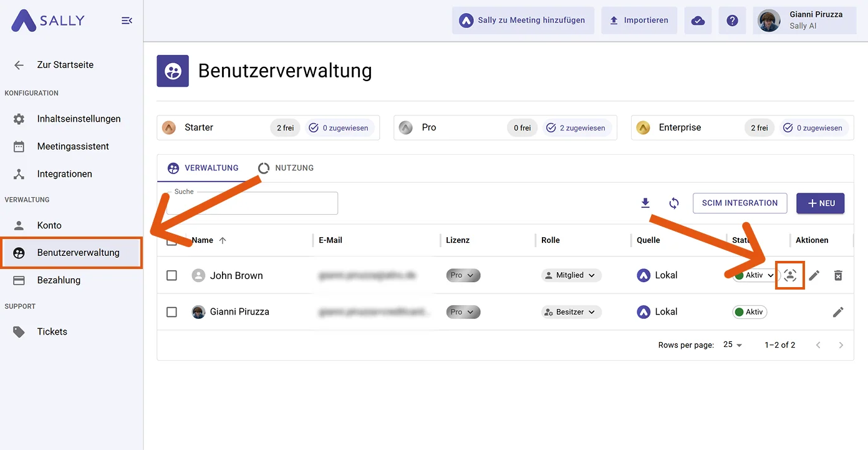Expand rows per page selector

pyautogui.click(x=733, y=345)
